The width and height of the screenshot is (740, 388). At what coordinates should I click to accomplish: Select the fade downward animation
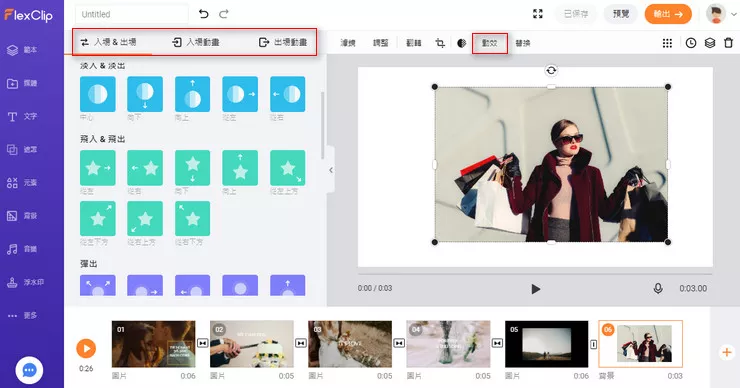tap(145, 94)
